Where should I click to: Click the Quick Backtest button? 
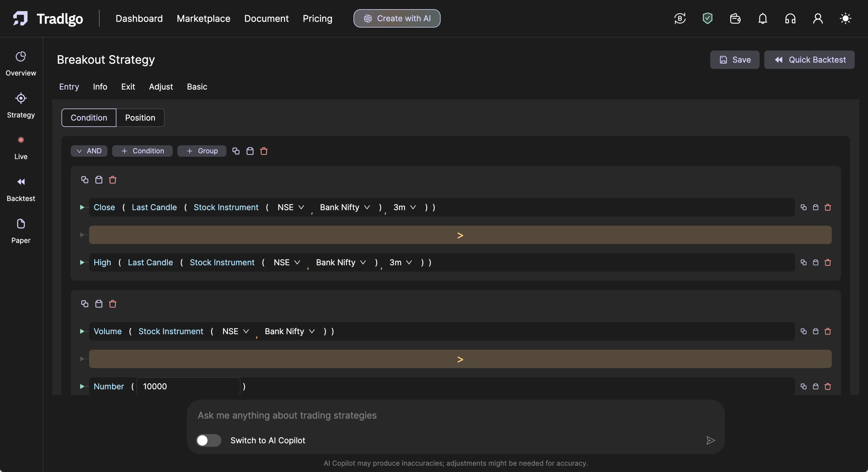[809, 60]
